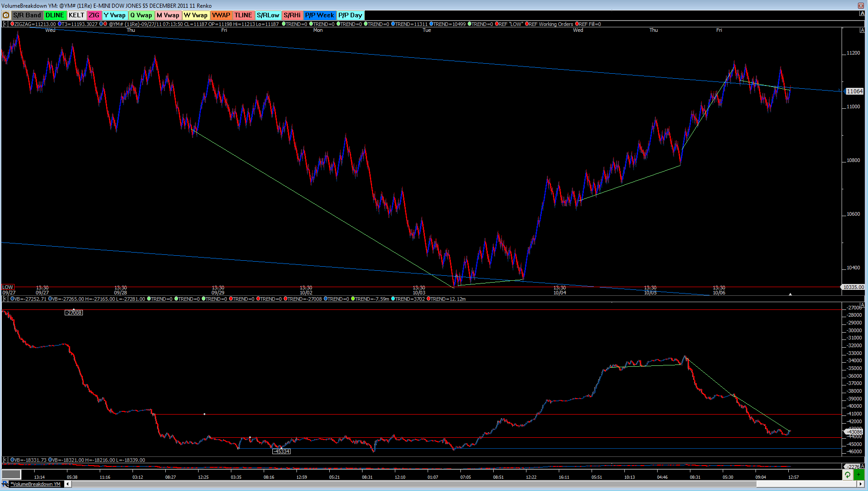Click the green dot beside TREND=-7.59m
868x491 pixels.
[353, 299]
